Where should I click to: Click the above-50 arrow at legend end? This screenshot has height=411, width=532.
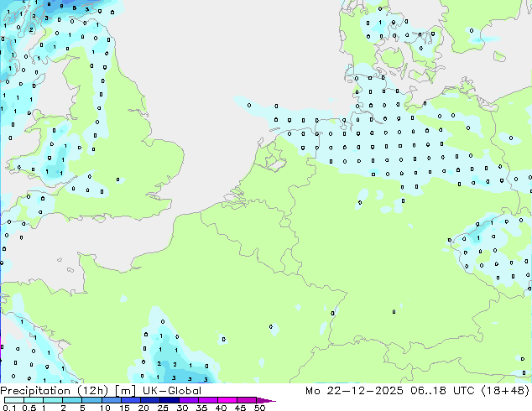266,400
